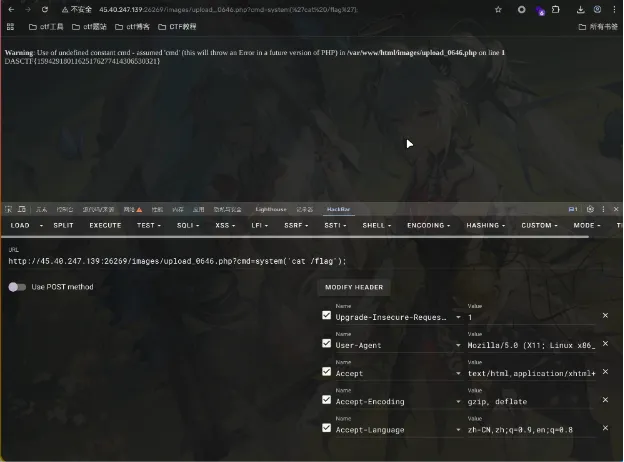Click the 不安全 site security warning
This screenshot has width=624, height=462.
tap(76, 10)
